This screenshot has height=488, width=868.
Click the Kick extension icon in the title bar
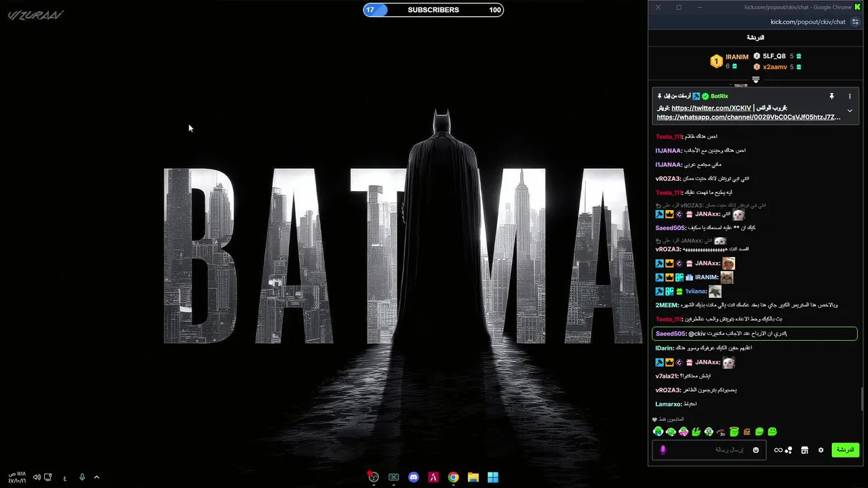(858, 7)
